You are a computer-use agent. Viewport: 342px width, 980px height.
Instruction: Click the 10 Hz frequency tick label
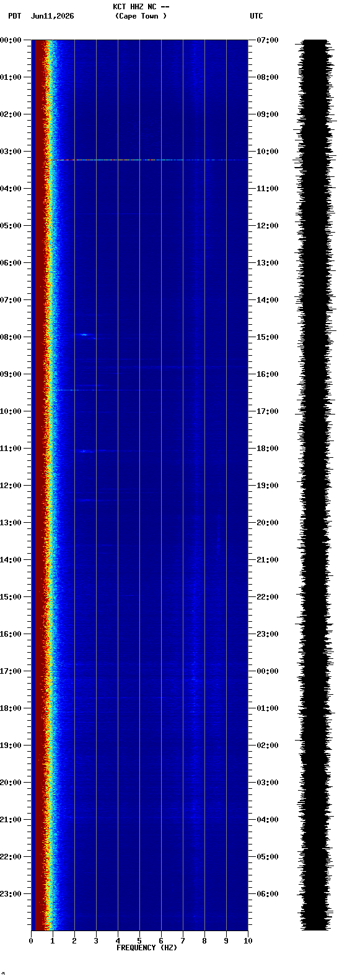click(248, 941)
